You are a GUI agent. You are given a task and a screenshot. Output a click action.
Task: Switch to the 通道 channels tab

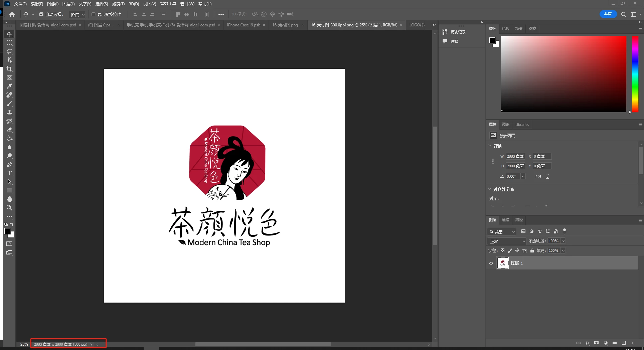click(506, 220)
